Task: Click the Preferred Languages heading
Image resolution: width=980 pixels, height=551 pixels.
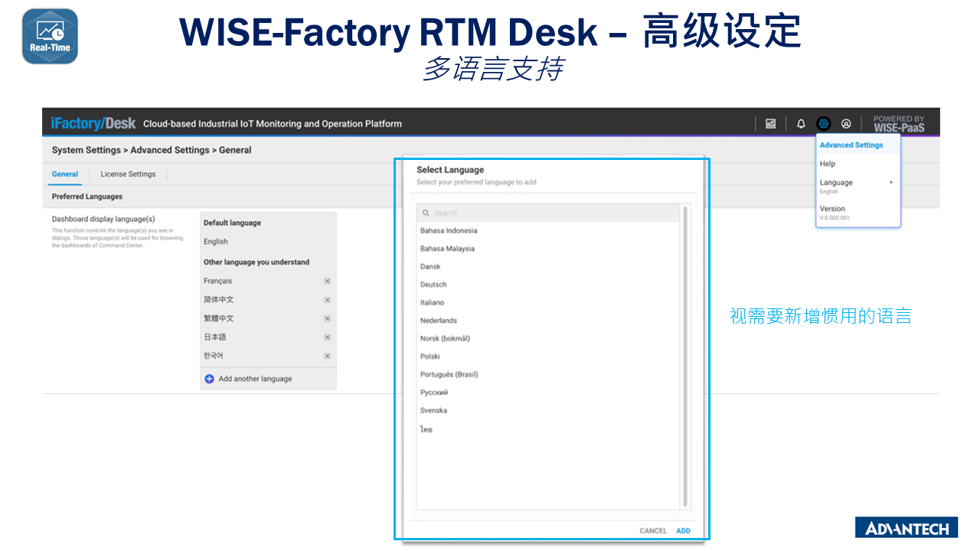Action: click(87, 197)
